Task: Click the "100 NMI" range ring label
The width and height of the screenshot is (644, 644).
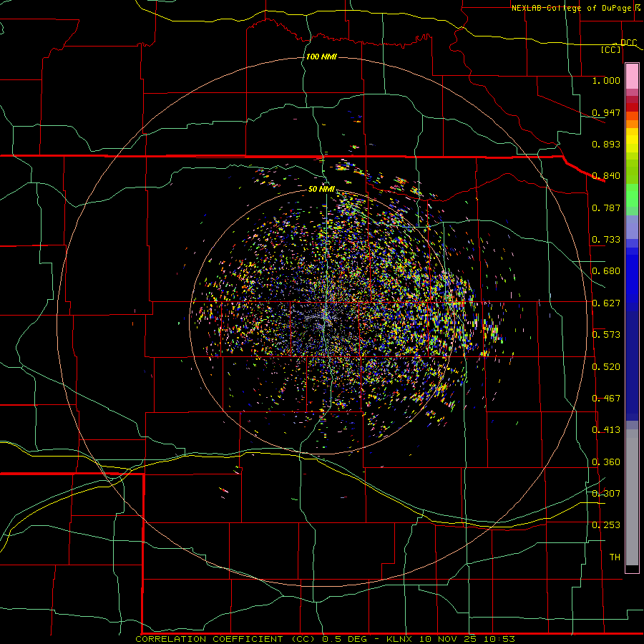Action: coord(321,57)
